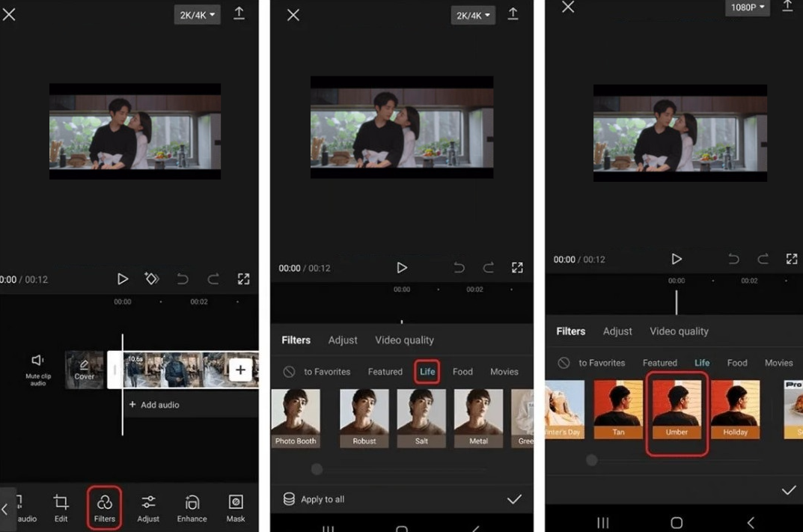803x532 pixels.
Task: Open the Movies category in the right screen
Action: coord(778,362)
